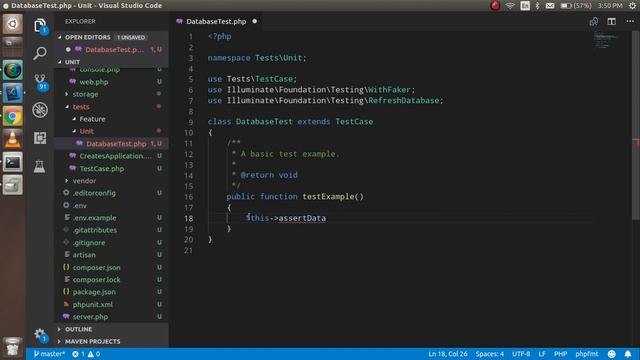Select DatabaseTest.php under Open Editors
The height and width of the screenshot is (360, 640).
[111, 49]
